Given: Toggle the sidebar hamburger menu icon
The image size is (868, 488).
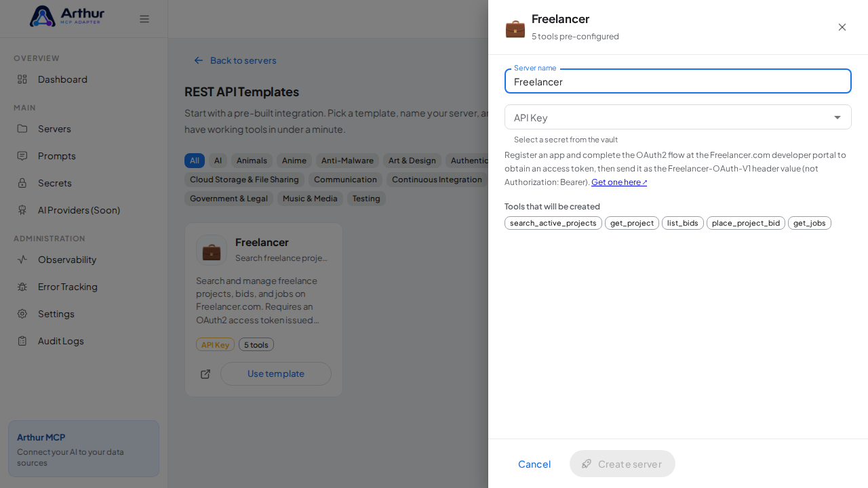Looking at the screenshot, I should pyautogui.click(x=144, y=19).
